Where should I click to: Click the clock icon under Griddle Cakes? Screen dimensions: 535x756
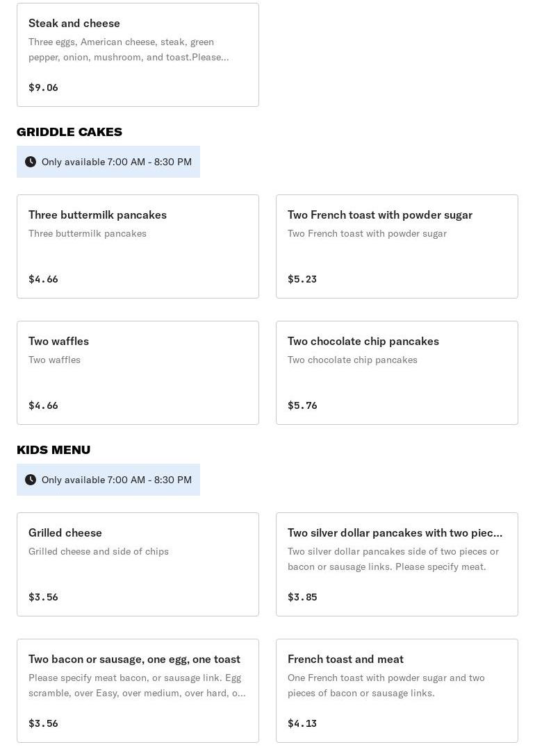pos(31,162)
